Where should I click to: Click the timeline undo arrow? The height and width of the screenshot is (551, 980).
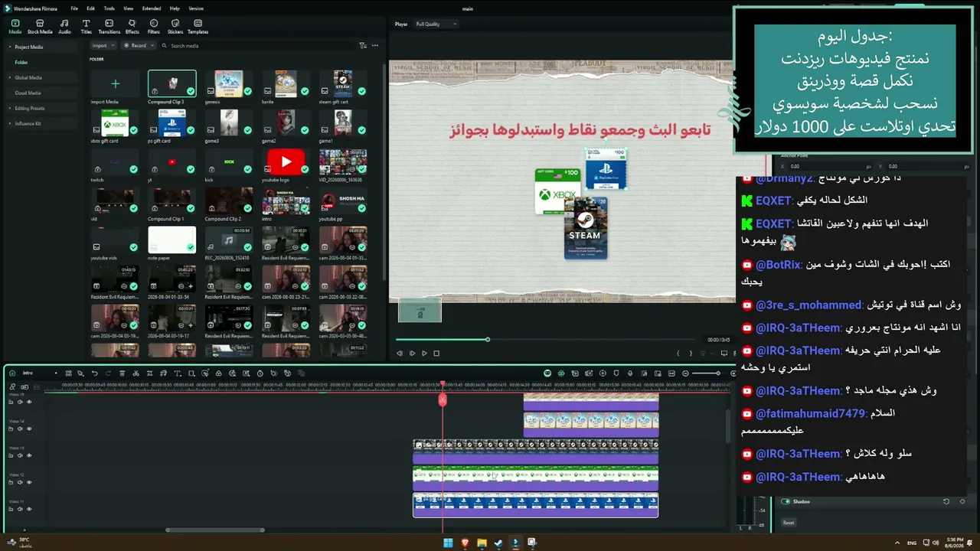[94, 373]
